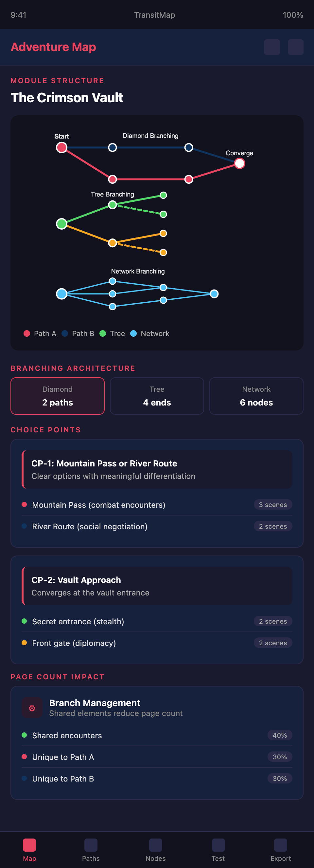Open Mountain Pass (combat encounters) option
Image resolution: width=314 pixels, height=868 pixels.
(98, 505)
